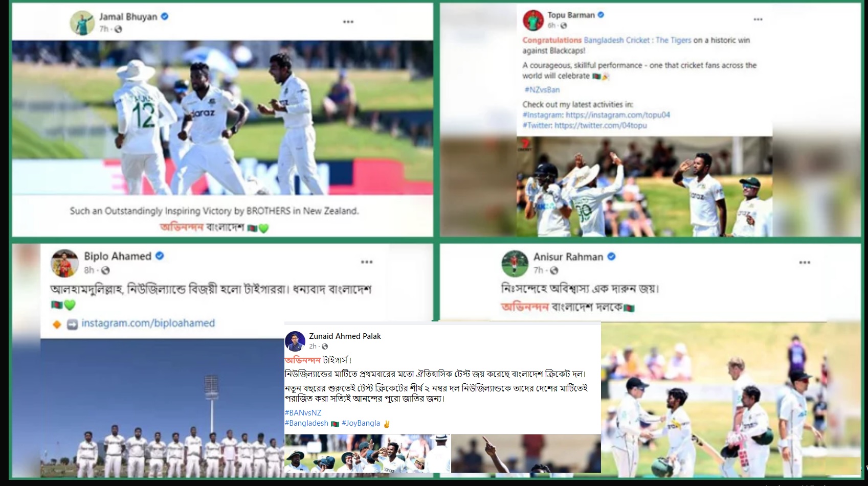868x486 pixels.
Task: Click the public globe icon on Anisur Rahman's post
Action: [554, 270]
